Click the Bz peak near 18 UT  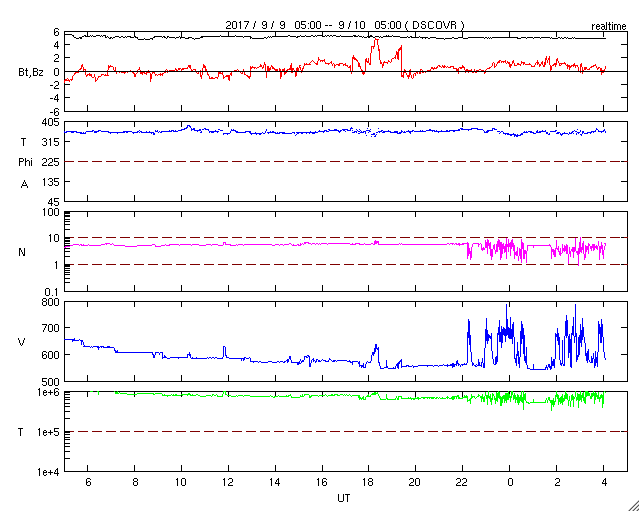coord(376,40)
